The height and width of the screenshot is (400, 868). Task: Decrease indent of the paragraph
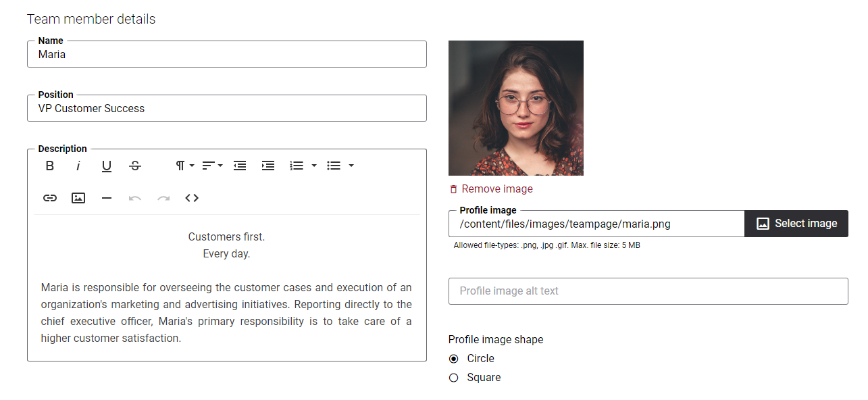(240, 166)
